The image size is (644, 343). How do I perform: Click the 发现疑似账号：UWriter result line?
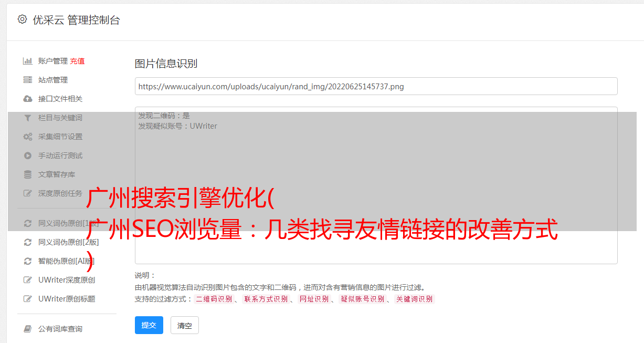coord(177,126)
